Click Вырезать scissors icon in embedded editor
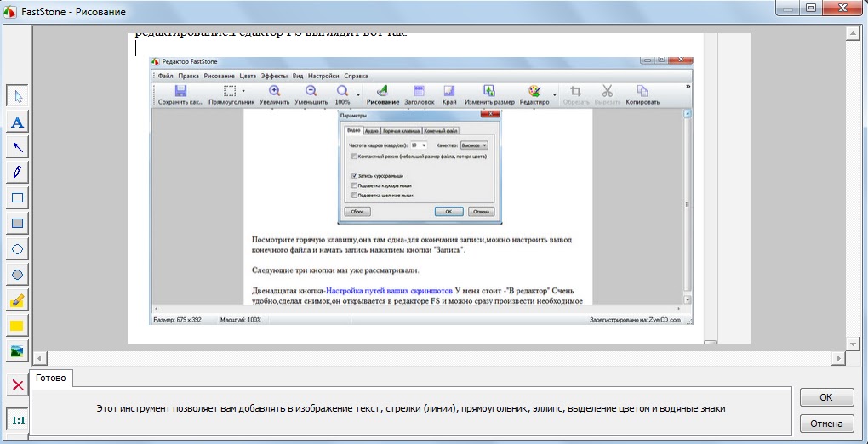 [608, 95]
